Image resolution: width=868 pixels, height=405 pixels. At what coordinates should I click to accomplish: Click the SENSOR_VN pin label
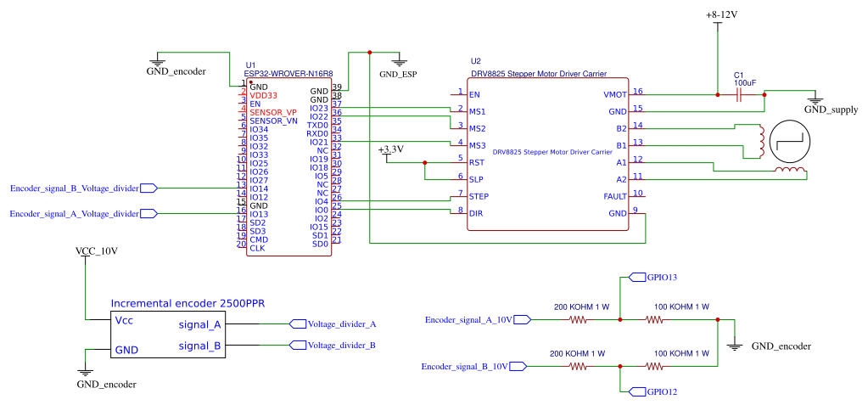(x=273, y=121)
